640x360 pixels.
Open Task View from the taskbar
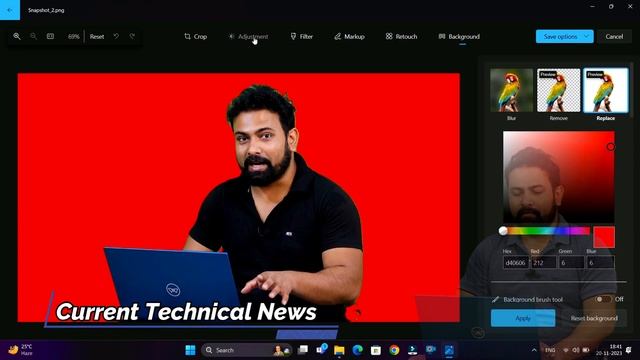click(303, 350)
